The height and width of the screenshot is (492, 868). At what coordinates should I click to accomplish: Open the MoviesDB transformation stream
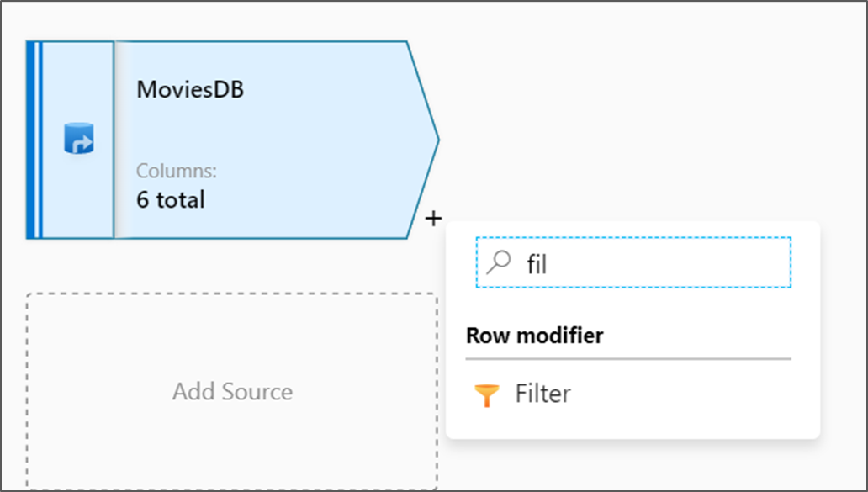[236, 139]
